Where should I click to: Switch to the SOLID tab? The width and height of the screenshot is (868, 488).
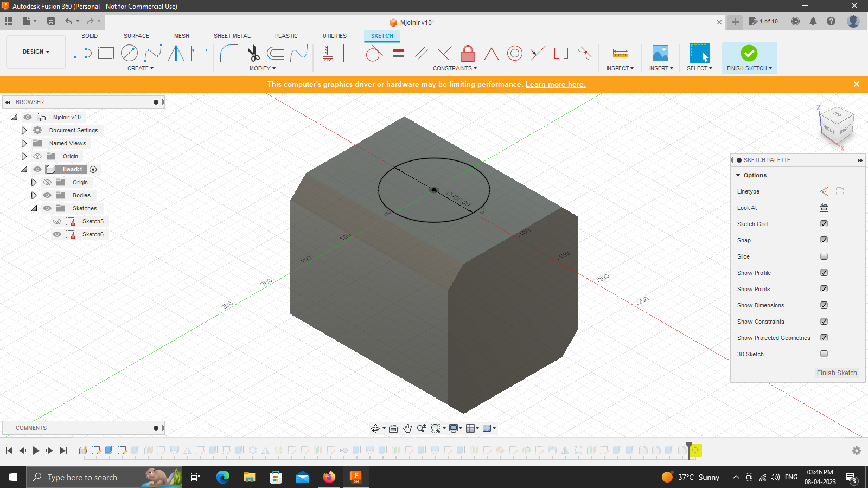90,36
